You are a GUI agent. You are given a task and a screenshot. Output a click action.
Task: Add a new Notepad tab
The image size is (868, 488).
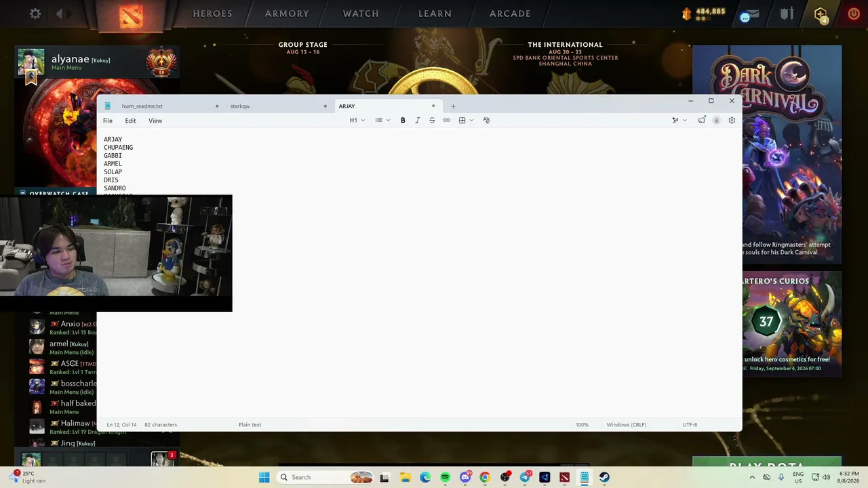coord(453,106)
